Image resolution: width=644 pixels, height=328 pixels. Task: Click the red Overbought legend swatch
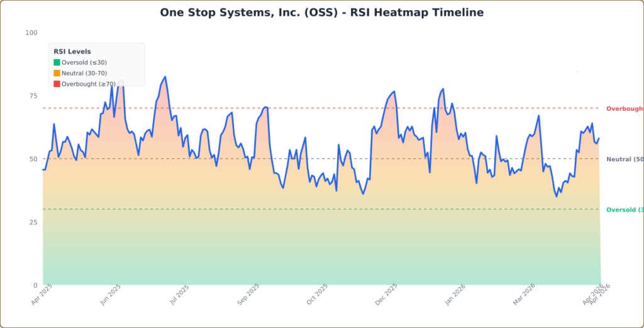point(57,84)
